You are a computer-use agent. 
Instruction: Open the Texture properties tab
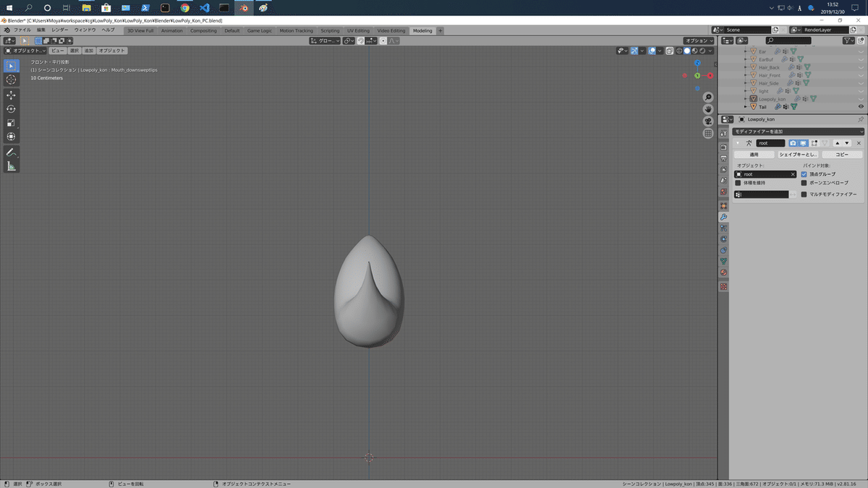tap(723, 286)
